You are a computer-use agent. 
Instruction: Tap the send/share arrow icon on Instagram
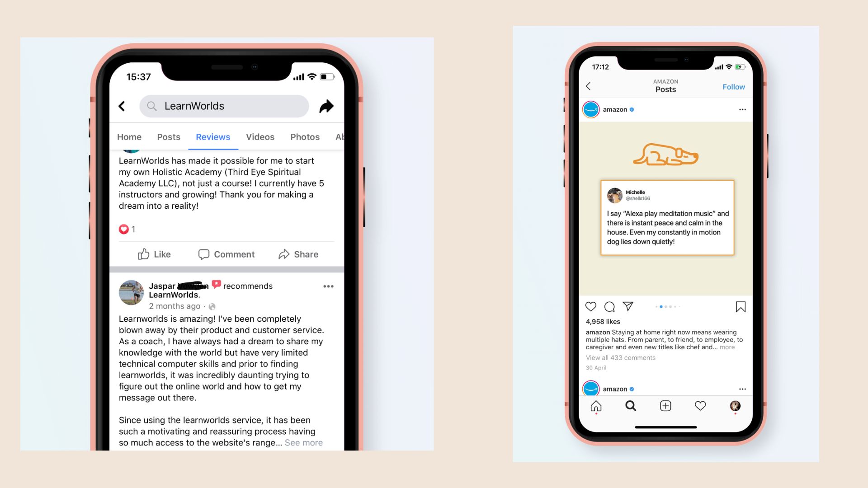627,306
